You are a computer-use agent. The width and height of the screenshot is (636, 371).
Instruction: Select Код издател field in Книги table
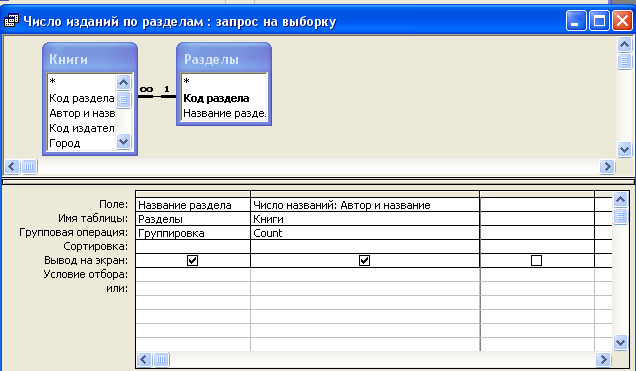pos(82,128)
